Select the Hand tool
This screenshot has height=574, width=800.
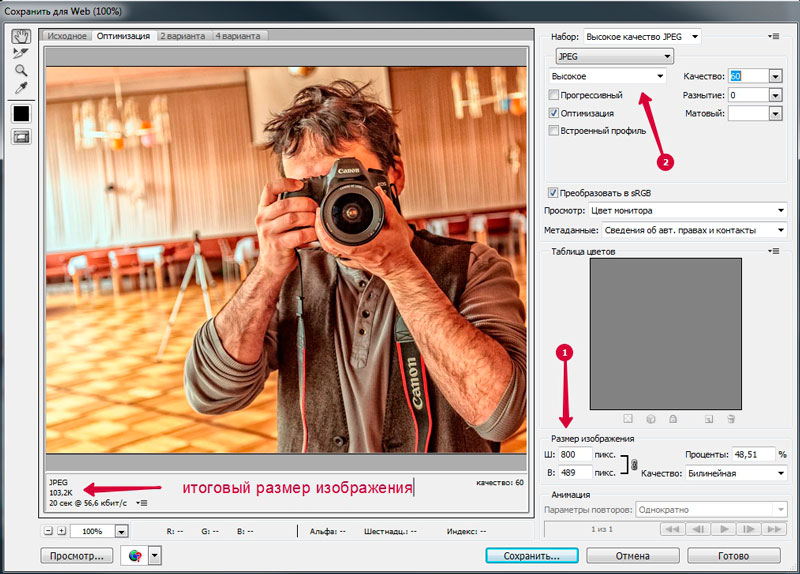(x=20, y=35)
